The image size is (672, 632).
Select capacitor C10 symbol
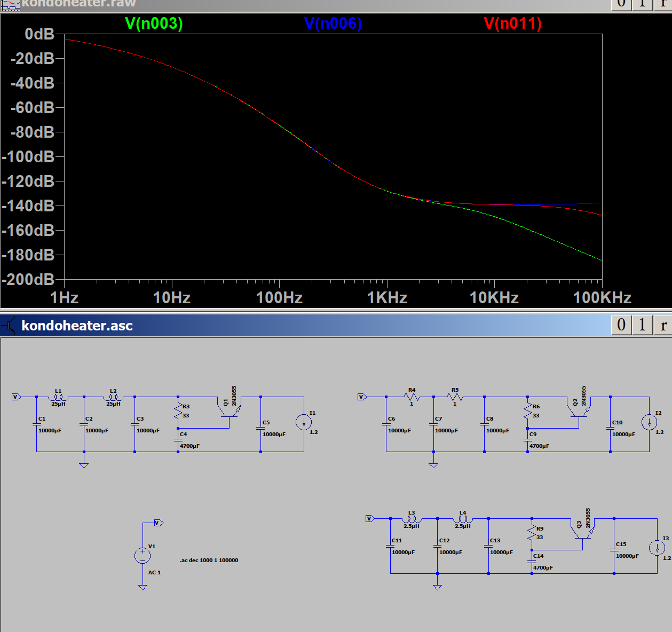(610, 428)
